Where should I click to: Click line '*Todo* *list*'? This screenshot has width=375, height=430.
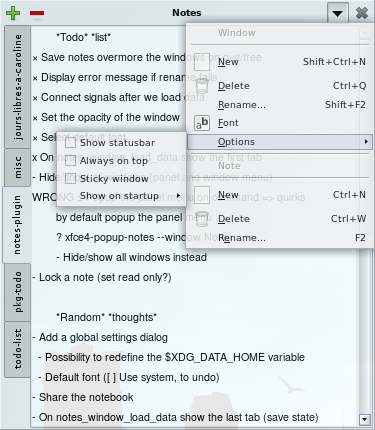(83, 37)
